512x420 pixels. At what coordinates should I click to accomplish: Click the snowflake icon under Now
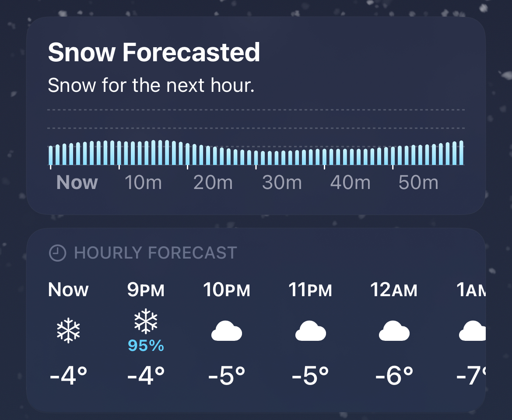pyautogui.click(x=68, y=330)
